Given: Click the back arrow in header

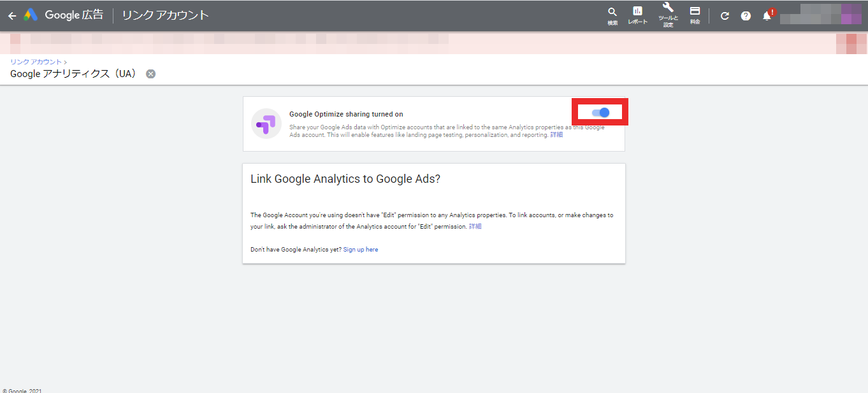Looking at the screenshot, I should [11, 16].
